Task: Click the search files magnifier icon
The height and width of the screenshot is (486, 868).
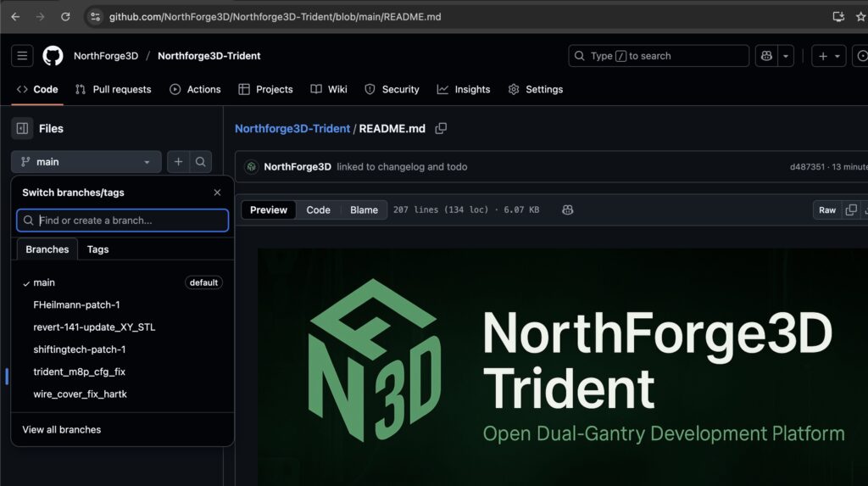Action: pos(201,162)
